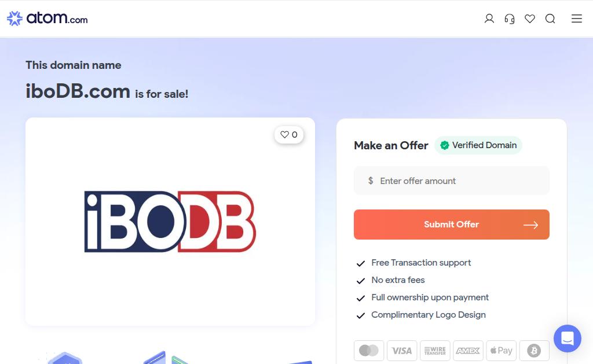Click the headset support icon
This screenshot has height=364, width=593.
pyautogui.click(x=510, y=19)
